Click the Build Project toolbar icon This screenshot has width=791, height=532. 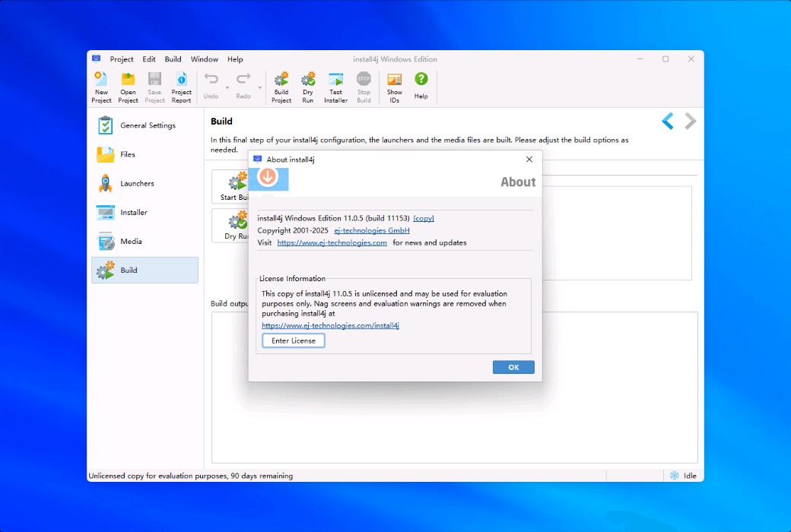pyautogui.click(x=281, y=87)
